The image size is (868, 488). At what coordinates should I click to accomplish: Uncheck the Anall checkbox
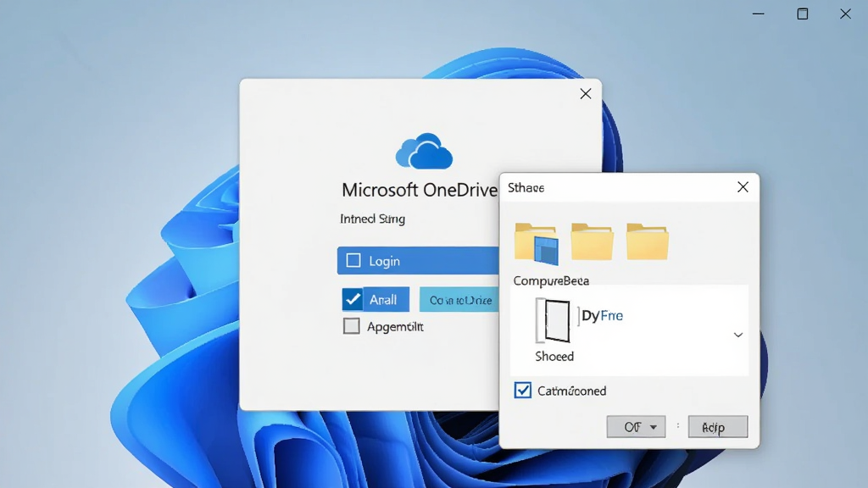click(352, 299)
